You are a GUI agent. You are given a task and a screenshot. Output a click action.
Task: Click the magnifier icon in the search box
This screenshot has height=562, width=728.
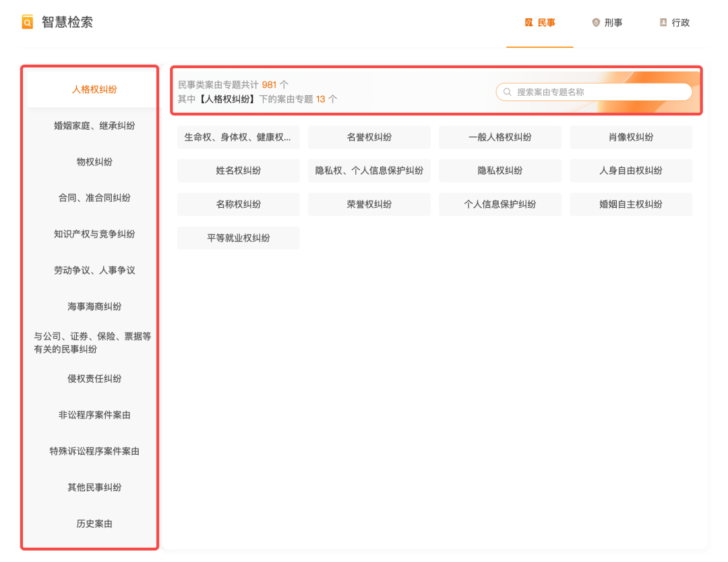tap(506, 91)
